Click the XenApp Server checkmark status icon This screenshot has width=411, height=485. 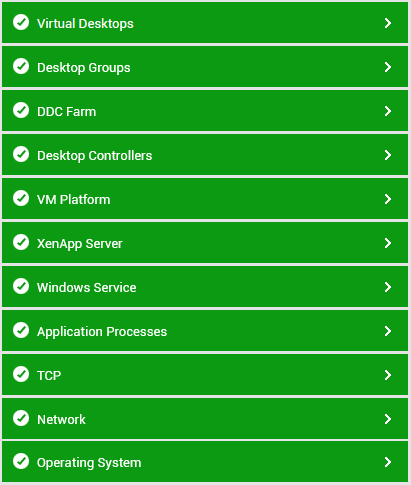pos(21,242)
